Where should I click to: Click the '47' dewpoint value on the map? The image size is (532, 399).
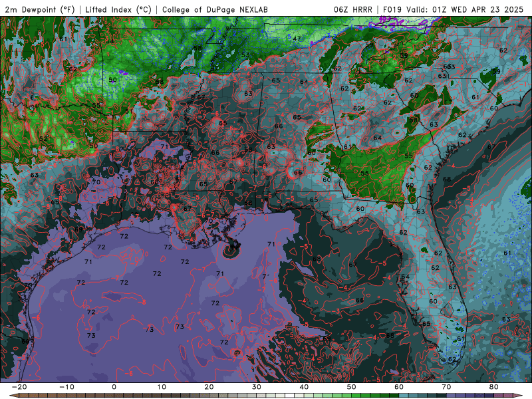pos(297,39)
